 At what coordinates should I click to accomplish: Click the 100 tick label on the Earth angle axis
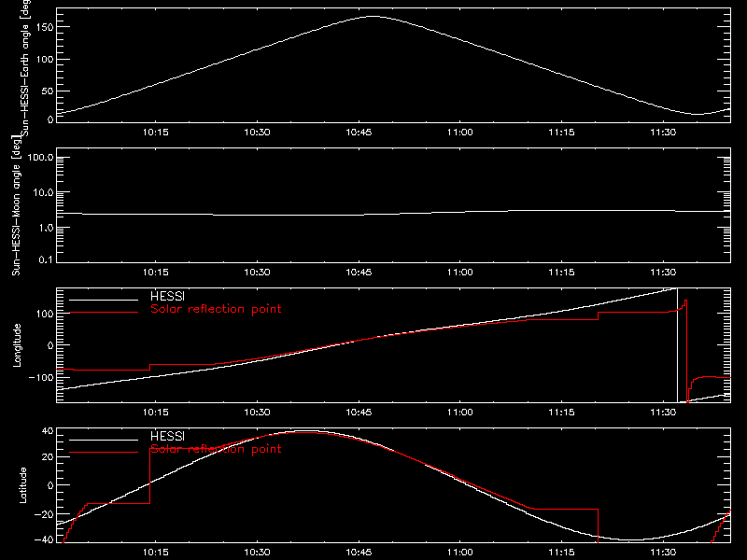click(x=45, y=60)
